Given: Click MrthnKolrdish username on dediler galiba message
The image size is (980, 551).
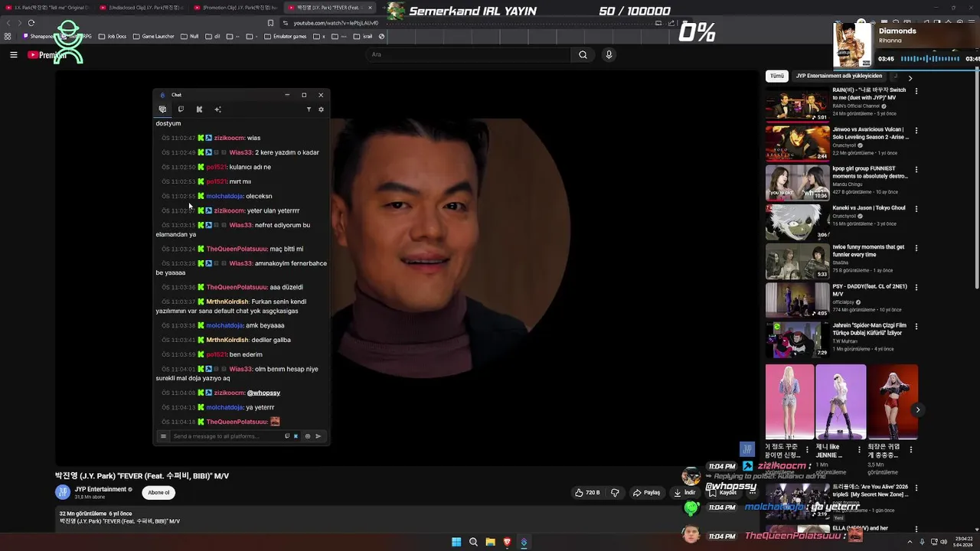Looking at the screenshot, I should point(227,340).
